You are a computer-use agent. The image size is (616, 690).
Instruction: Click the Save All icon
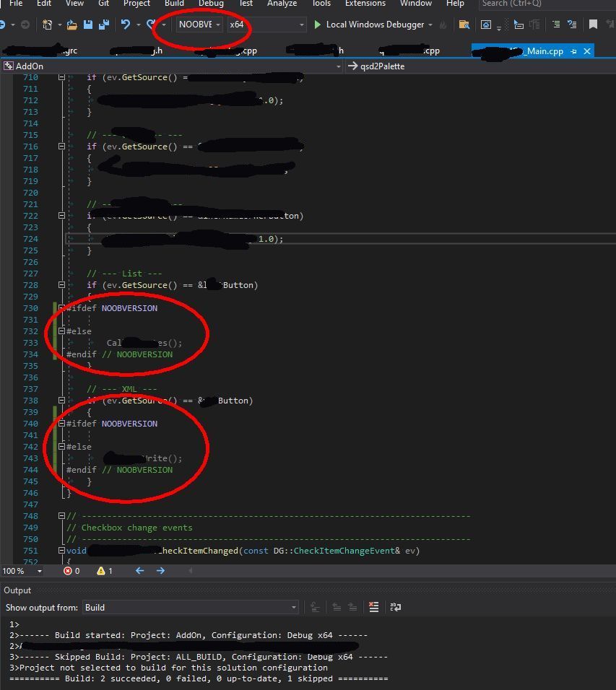(104, 25)
